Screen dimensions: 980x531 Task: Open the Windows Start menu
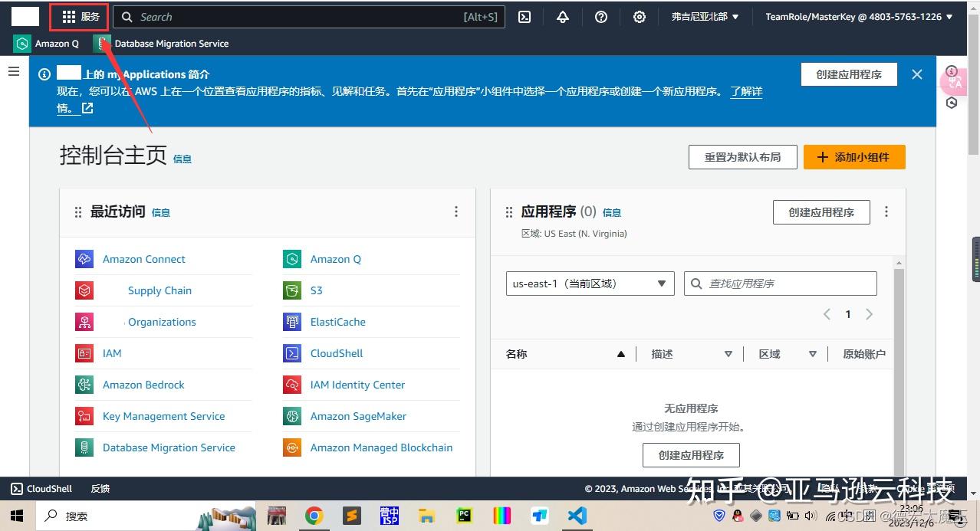[x=16, y=516]
